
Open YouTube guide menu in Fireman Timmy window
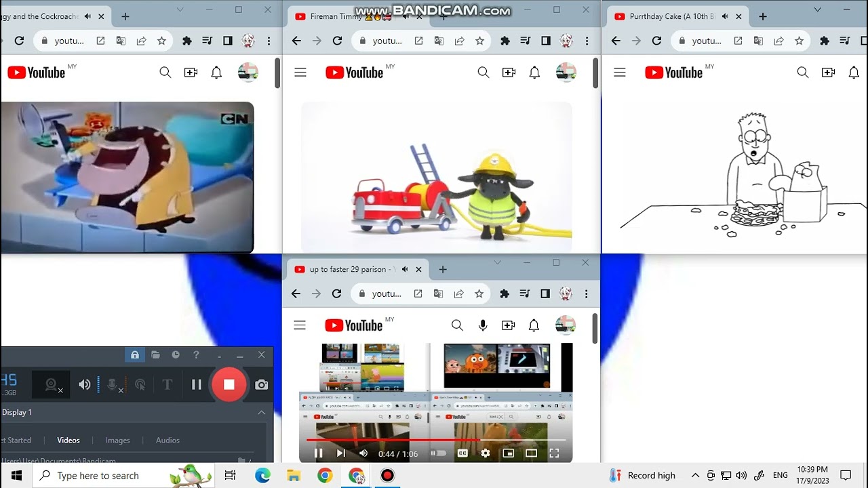click(x=300, y=73)
